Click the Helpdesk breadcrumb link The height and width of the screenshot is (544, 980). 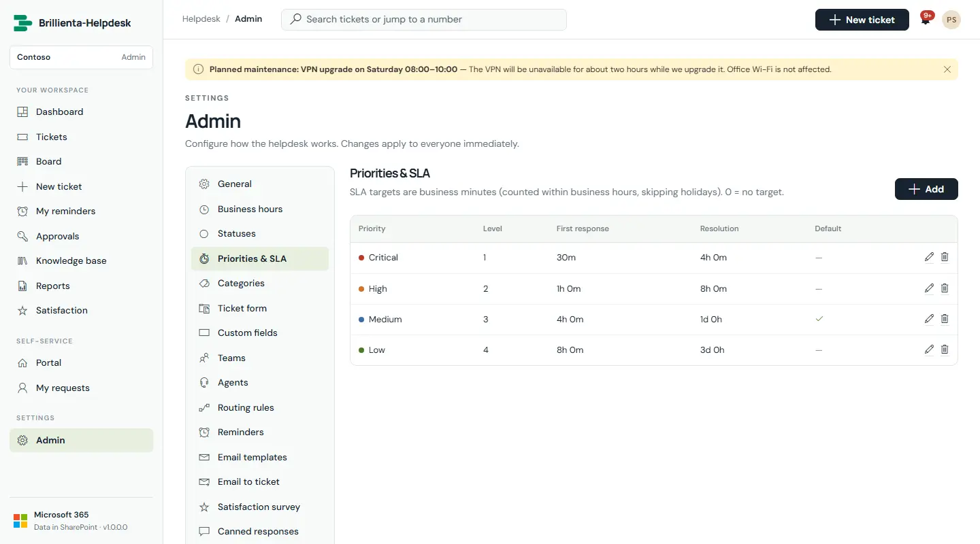201,19
